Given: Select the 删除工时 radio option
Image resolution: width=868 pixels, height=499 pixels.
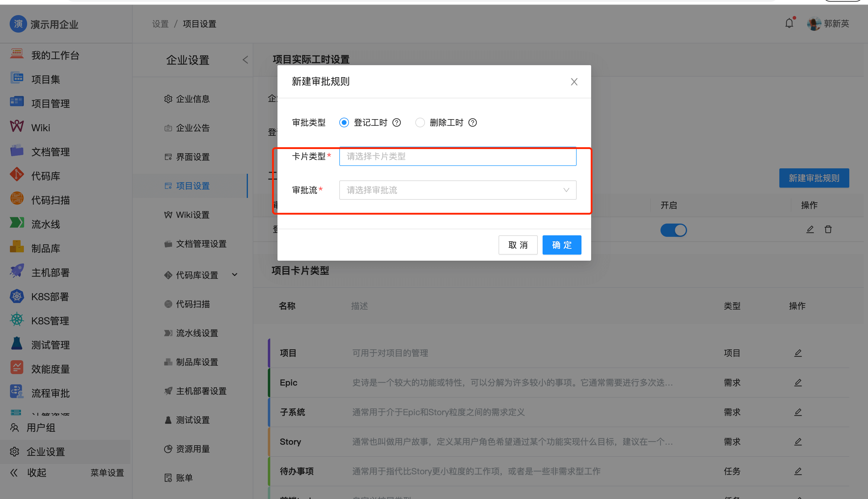Looking at the screenshot, I should pos(420,123).
